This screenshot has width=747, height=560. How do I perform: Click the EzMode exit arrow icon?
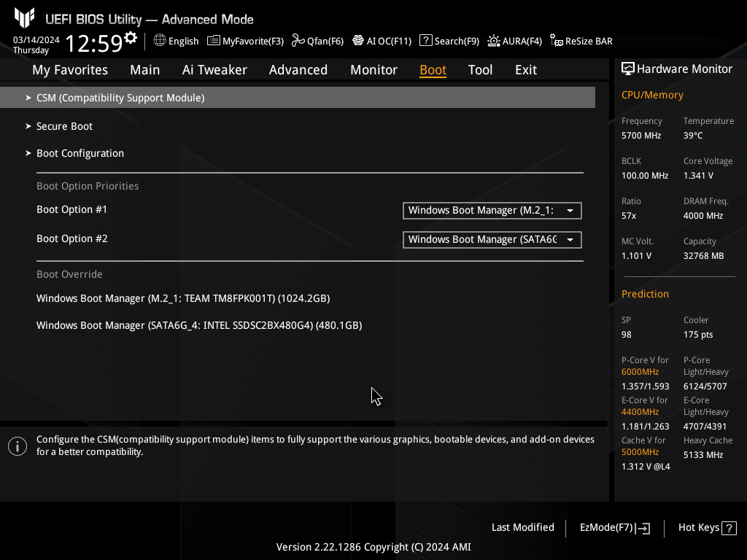(643, 528)
